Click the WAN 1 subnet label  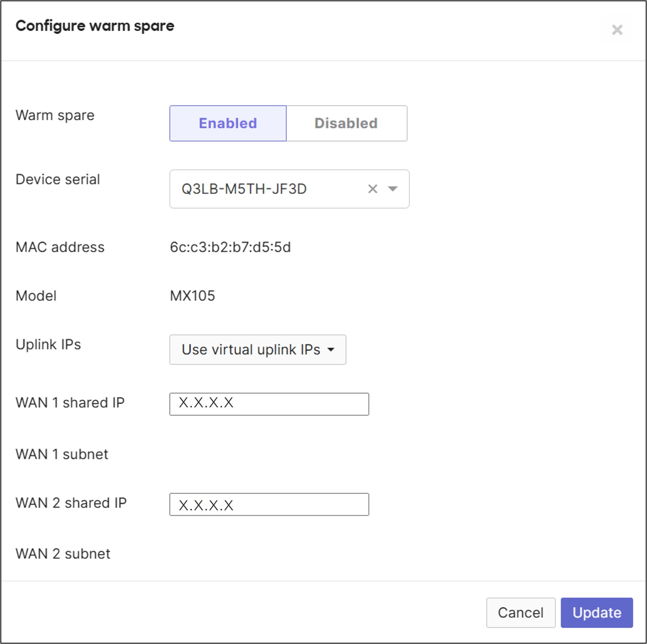click(62, 454)
